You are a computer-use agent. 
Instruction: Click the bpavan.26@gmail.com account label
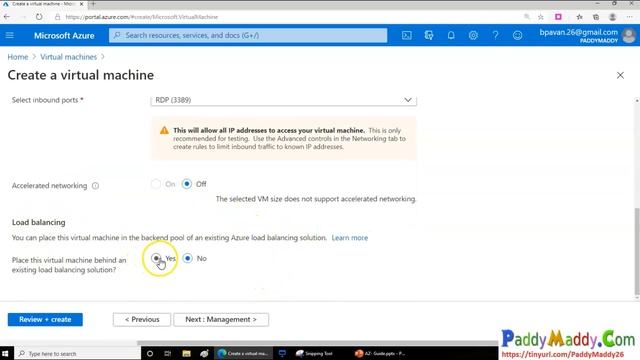pos(578,32)
